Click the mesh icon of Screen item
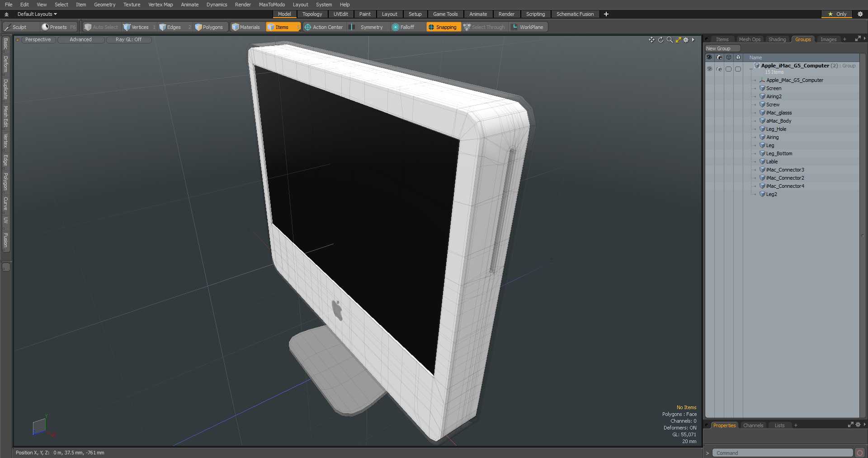868x458 pixels. tap(762, 88)
